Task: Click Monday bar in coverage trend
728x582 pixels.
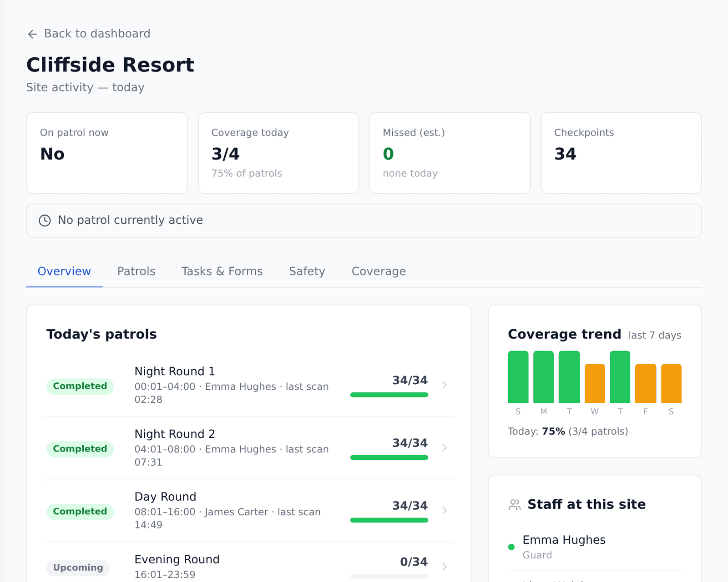Action: [544, 377]
